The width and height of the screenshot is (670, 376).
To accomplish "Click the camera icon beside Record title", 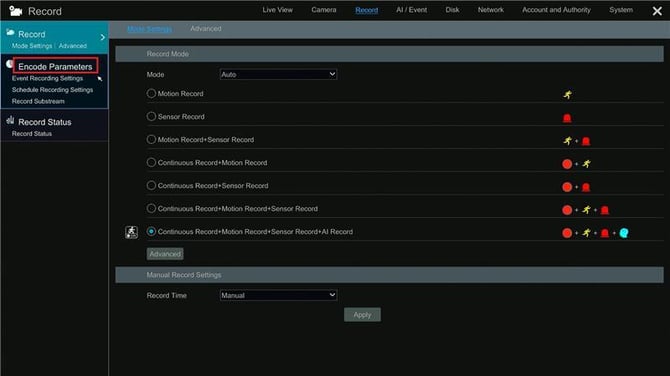I will 15,11.
